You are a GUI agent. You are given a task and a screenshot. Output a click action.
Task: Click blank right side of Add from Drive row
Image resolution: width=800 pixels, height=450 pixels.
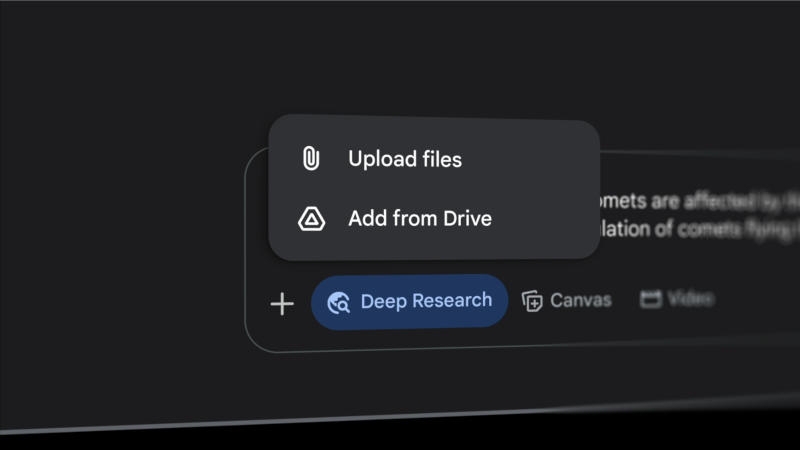(x=550, y=218)
